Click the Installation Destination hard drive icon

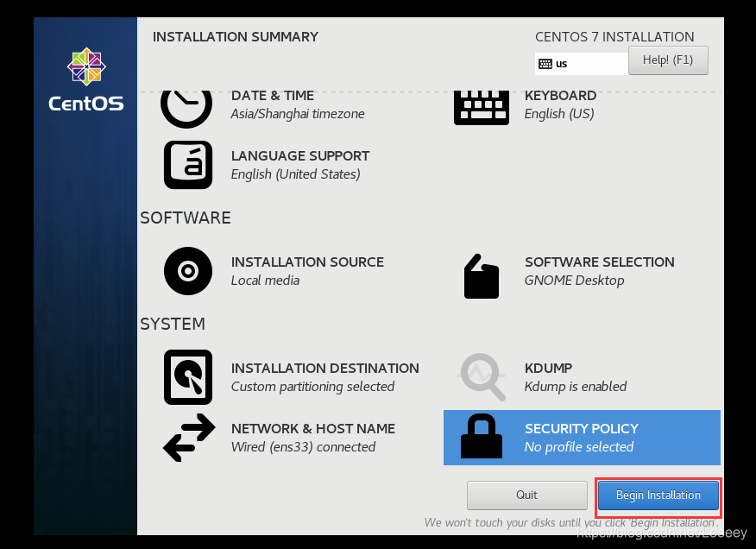click(188, 377)
